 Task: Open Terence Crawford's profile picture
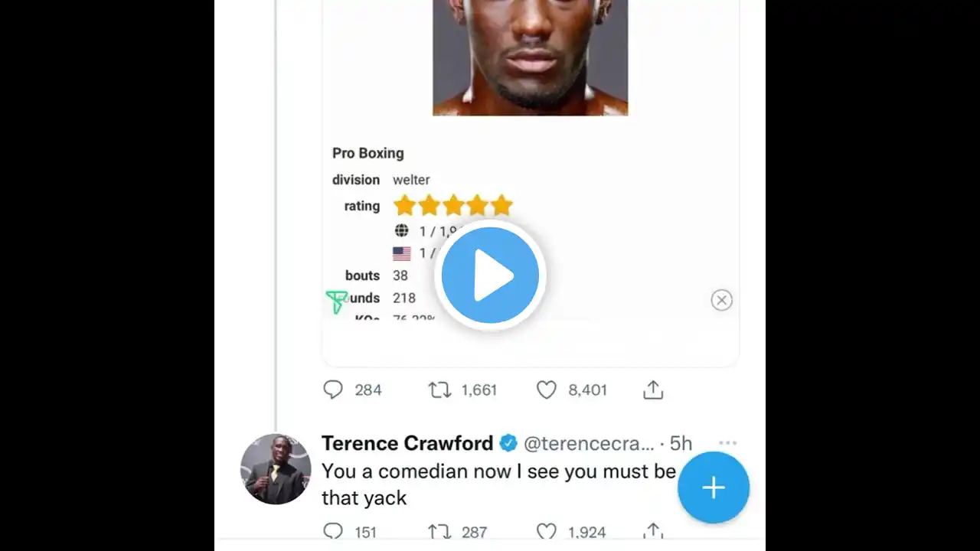click(x=276, y=469)
